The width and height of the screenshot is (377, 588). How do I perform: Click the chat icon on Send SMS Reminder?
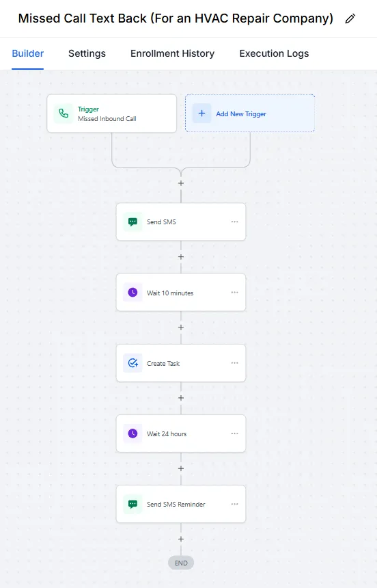(132, 504)
